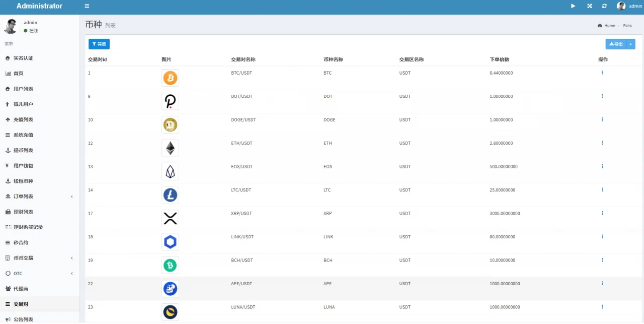
Task: Click the Bitcoin logo thumbnail
Action: point(170,78)
